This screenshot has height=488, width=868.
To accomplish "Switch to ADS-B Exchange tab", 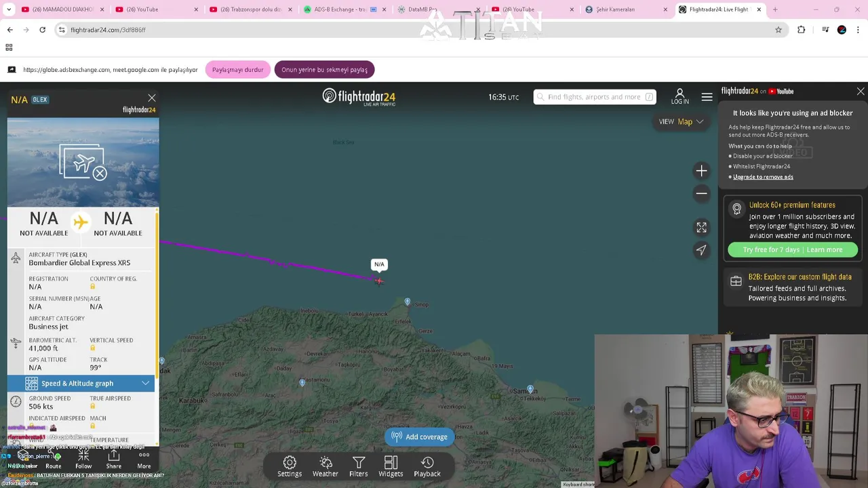I will (344, 9).
